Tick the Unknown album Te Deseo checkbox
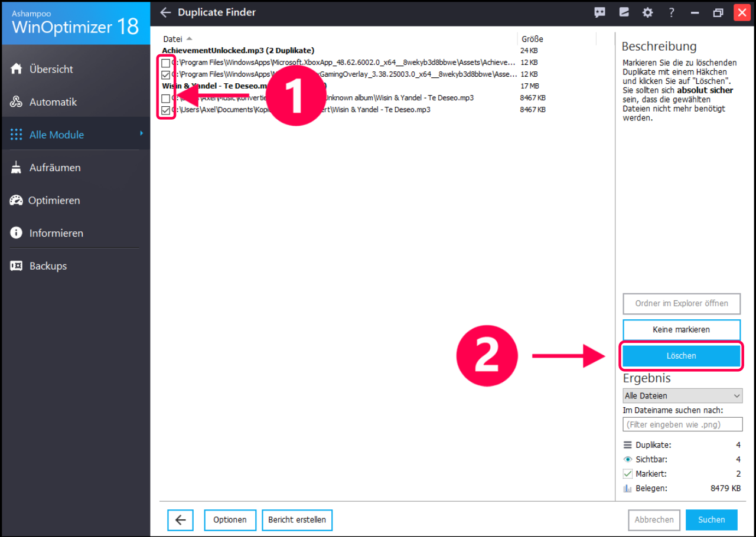The image size is (756, 537). 166,98
